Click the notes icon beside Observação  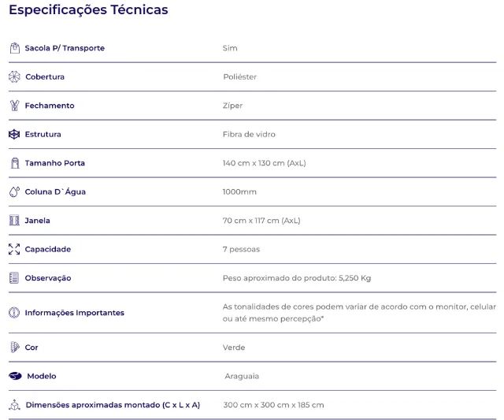[14, 278]
